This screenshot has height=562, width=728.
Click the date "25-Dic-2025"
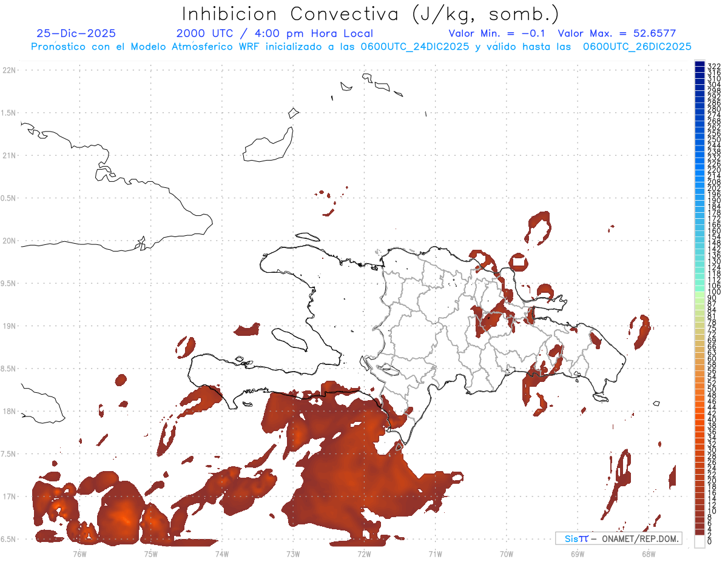click(x=76, y=34)
